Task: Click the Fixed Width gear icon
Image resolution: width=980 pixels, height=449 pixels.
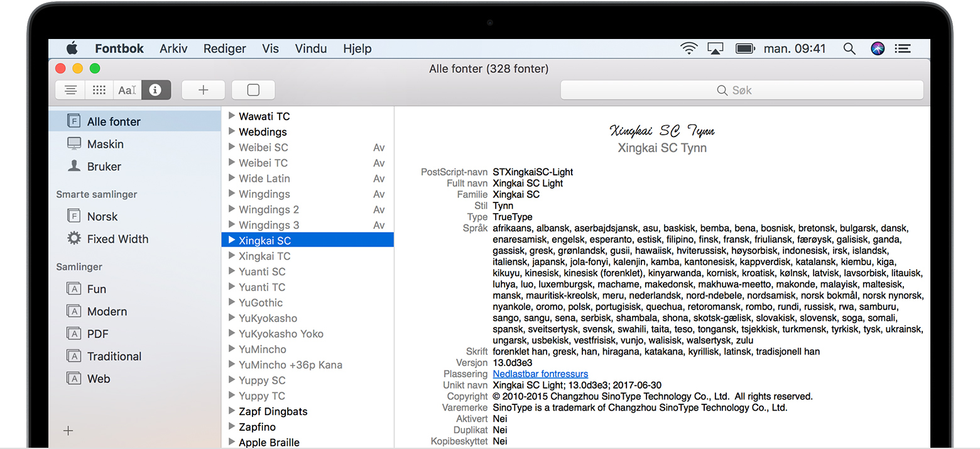Action: pyautogui.click(x=74, y=238)
